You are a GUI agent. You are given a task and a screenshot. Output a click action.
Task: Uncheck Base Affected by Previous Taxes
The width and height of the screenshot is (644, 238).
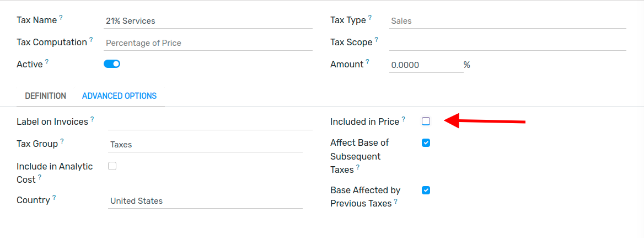coord(426,191)
